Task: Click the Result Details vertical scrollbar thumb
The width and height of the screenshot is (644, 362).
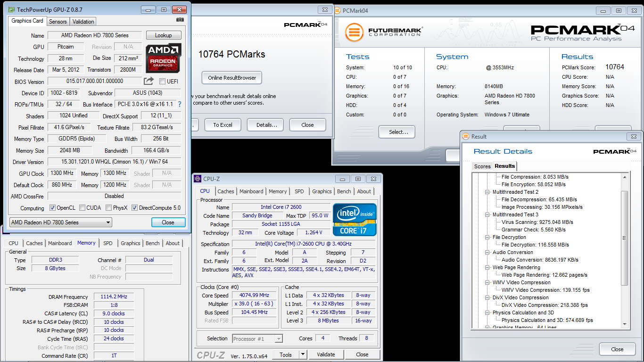Action: click(625, 238)
